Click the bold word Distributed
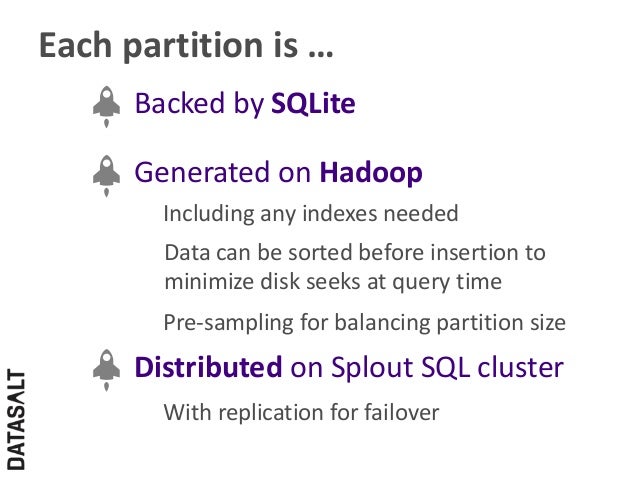 click(x=208, y=367)
